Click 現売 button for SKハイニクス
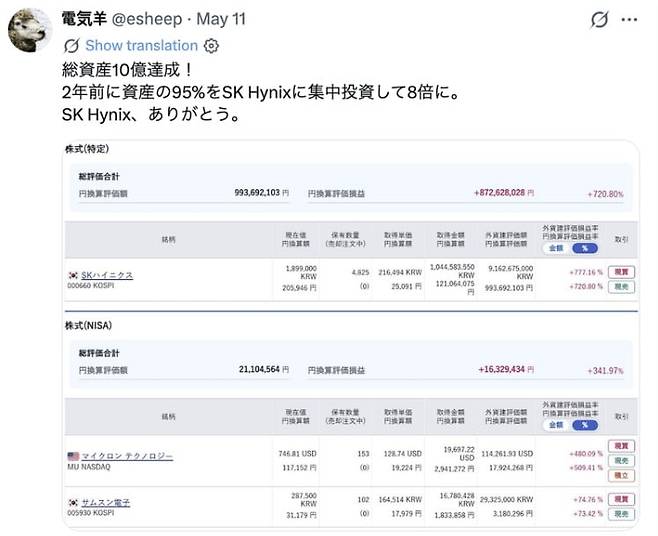 [621, 287]
